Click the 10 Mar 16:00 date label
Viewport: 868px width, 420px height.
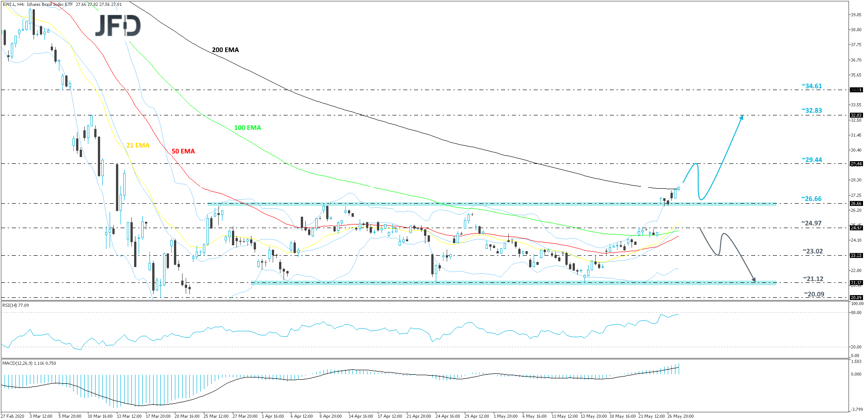pos(100,416)
